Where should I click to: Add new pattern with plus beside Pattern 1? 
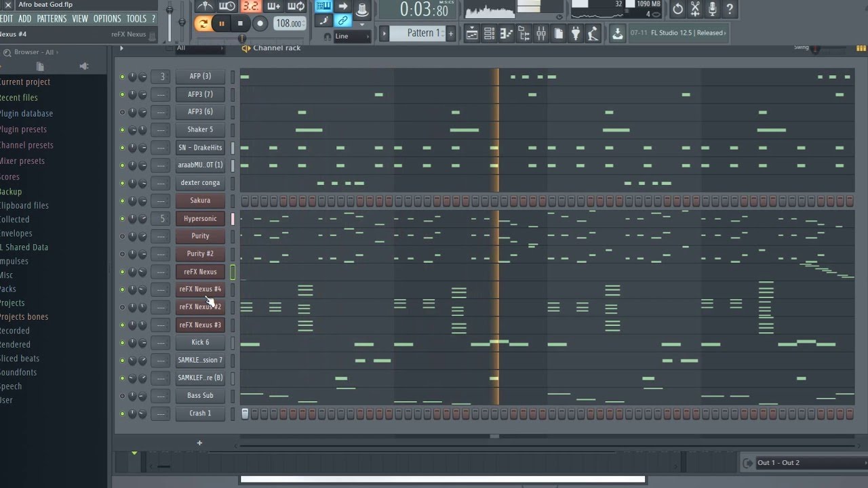450,33
